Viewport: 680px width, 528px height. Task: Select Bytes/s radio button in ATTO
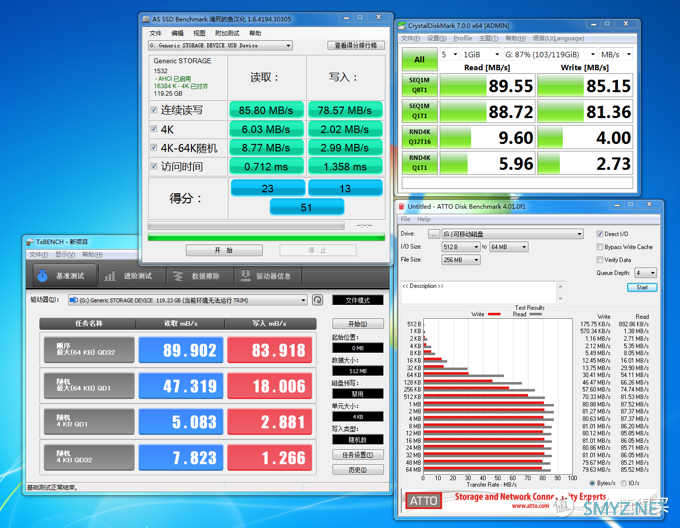592,483
